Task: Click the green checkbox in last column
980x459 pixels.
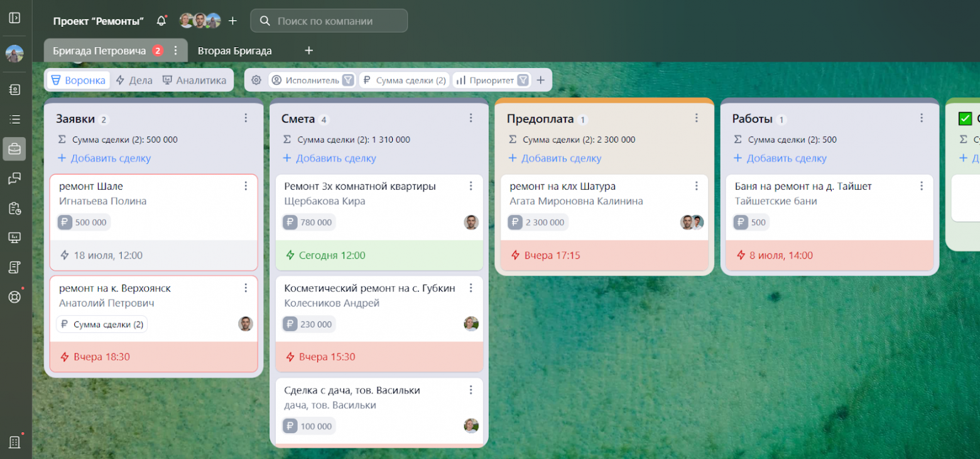Action: 965,119
